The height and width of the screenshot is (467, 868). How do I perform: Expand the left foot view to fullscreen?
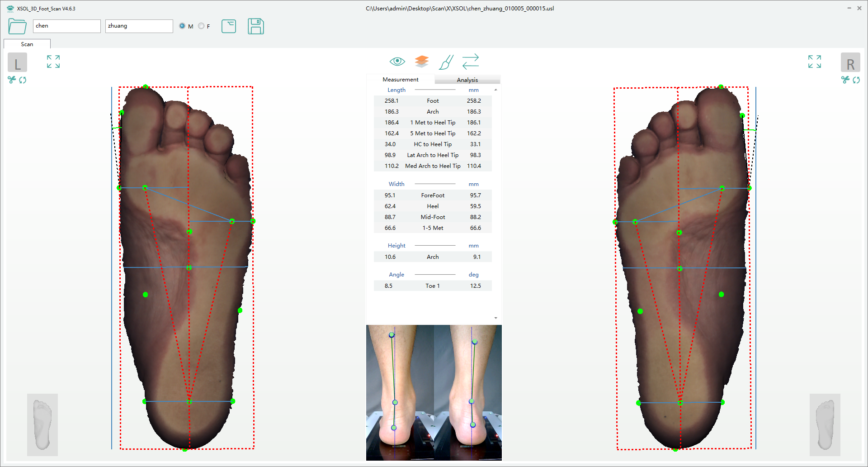tap(53, 62)
